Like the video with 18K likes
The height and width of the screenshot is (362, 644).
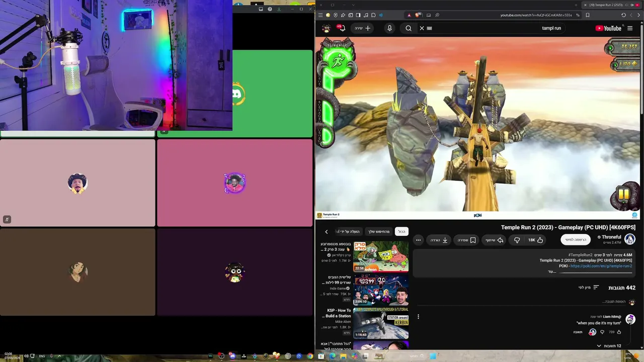(536, 240)
